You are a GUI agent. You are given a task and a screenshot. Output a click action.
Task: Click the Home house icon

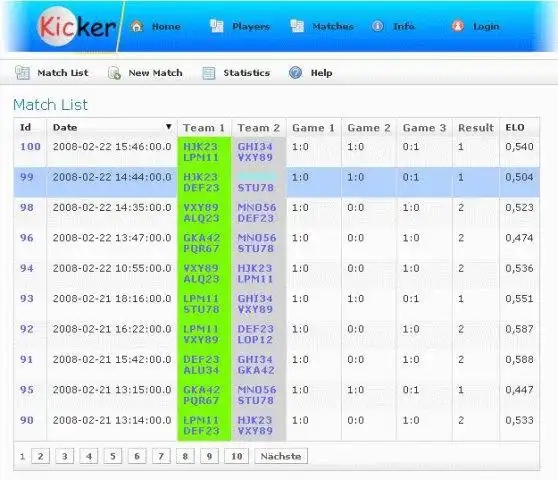tap(137, 26)
